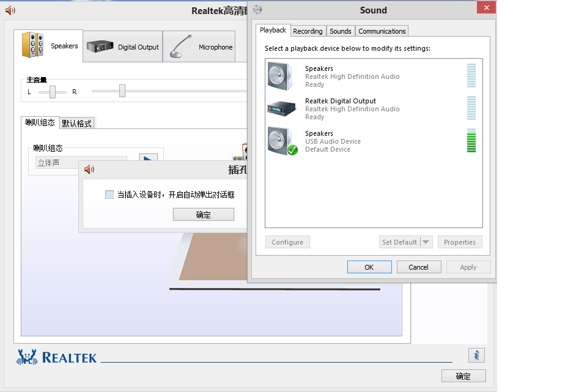Viewport: 587px width, 392px height.
Task: Open the Microphone tab in Realtek manager
Action: coord(199,47)
